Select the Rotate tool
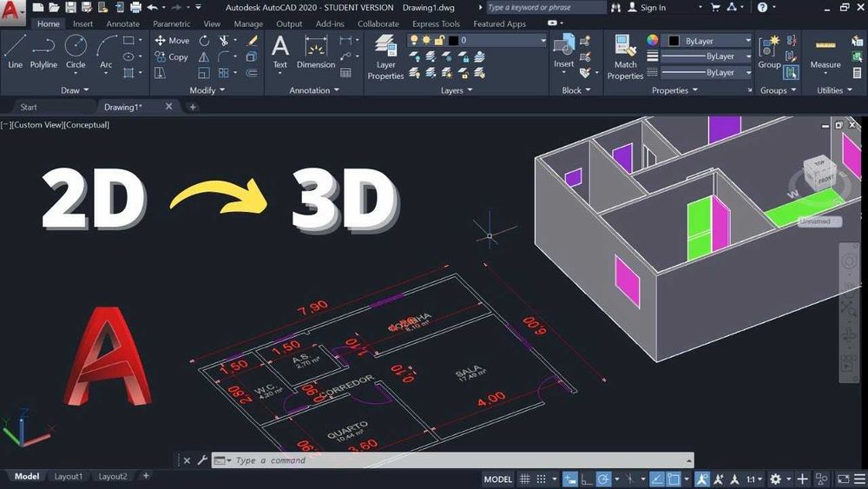 204,41
